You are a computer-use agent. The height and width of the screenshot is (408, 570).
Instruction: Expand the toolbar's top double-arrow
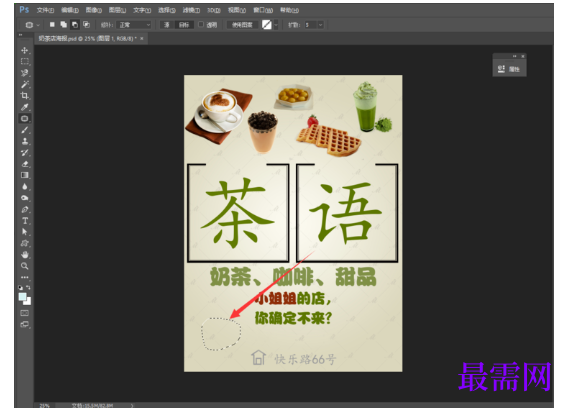20,35
